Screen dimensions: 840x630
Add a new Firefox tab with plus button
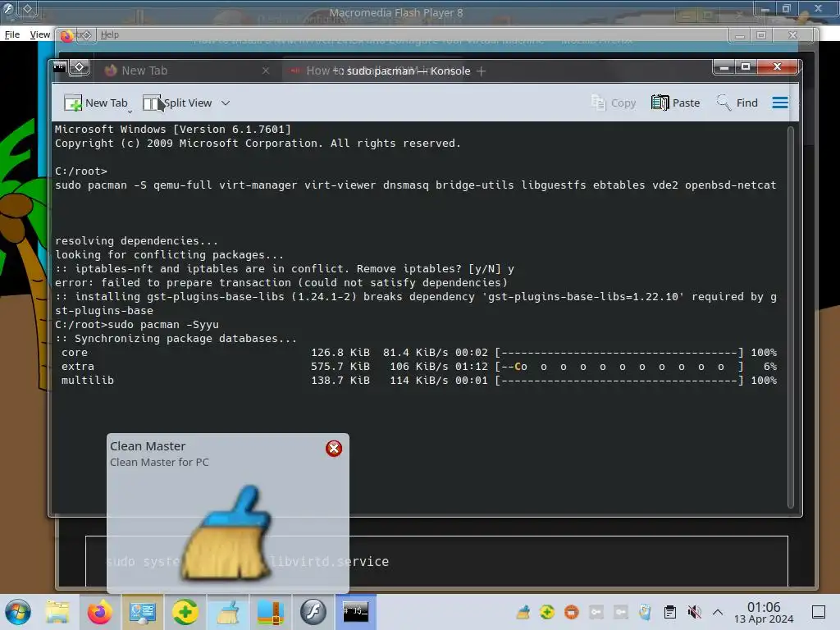[x=481, y=71]
